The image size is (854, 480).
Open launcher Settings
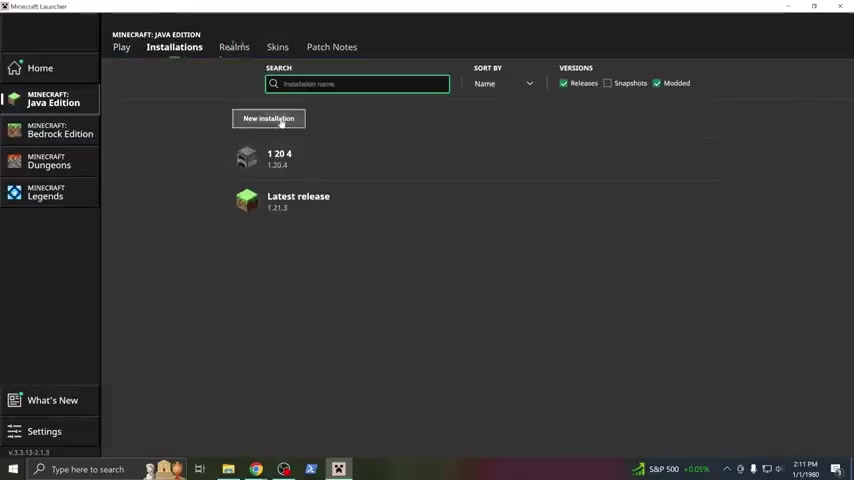pos(50,432)
